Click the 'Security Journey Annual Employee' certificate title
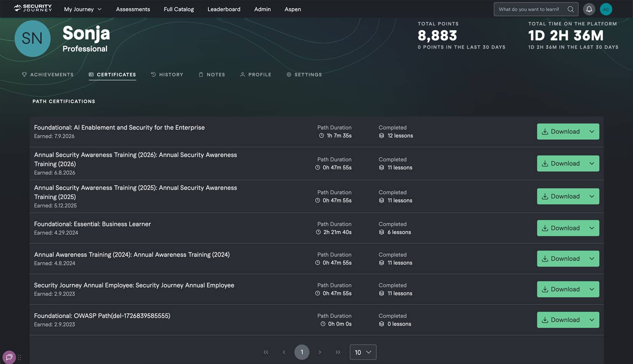633x364 pixels. point(134,285)
